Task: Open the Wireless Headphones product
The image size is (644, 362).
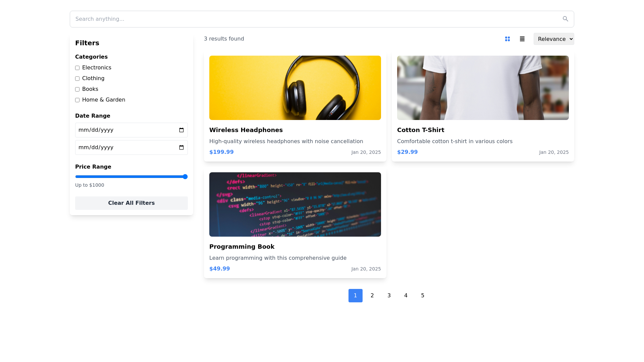Action: pos(246,130)
